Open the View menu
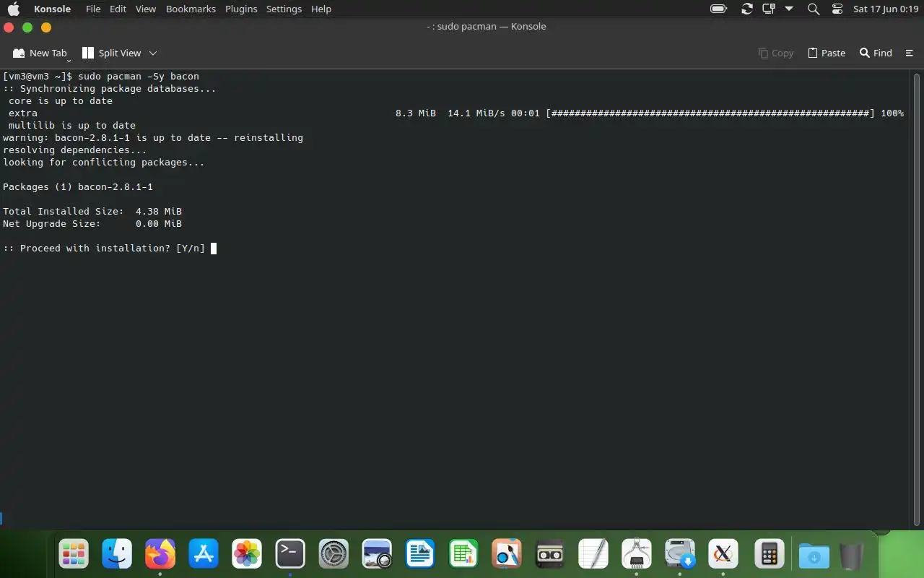Viewport: 924px width, 578px height. pos(145,9)
